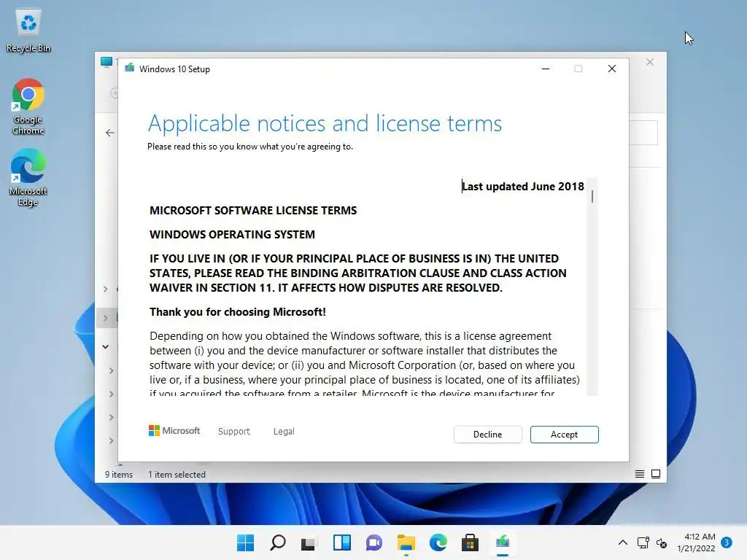
Task: Go back in File Explorer window
Action: click(x=110, y=133)
